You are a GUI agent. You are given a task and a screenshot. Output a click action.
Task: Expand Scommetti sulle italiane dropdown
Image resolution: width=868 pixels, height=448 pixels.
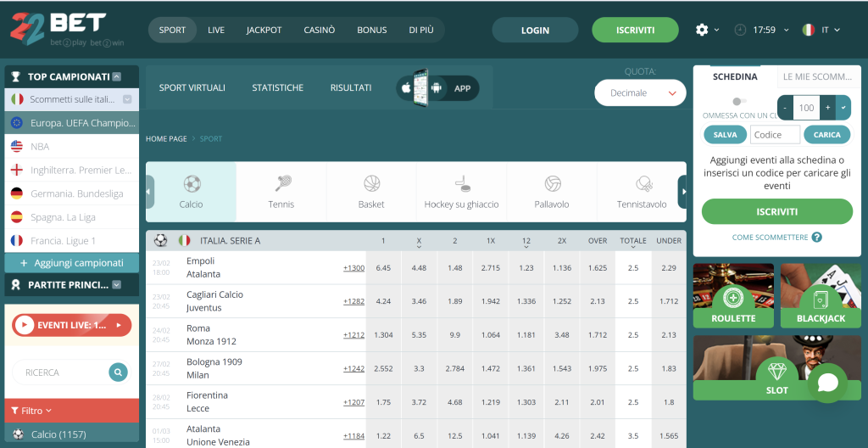point(127,99)
